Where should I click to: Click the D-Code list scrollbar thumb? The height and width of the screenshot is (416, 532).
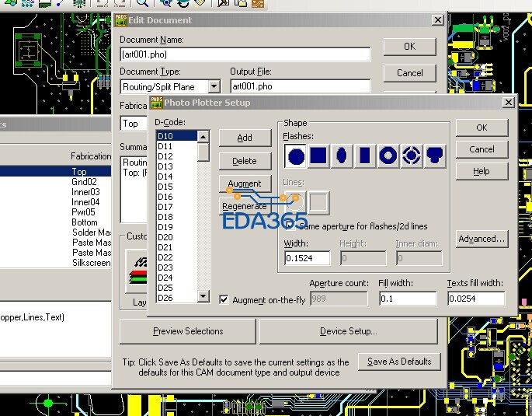click(203, 152)
